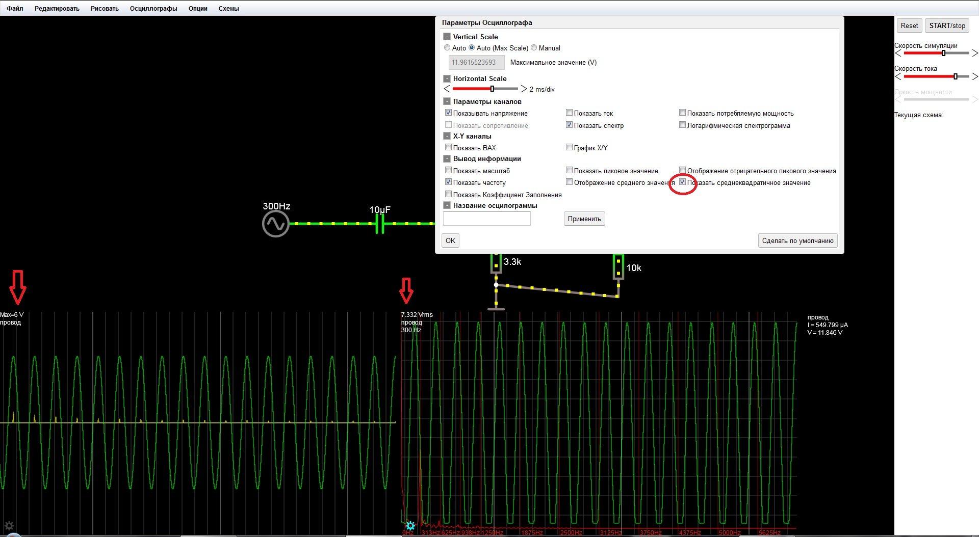Click the oscillogram name input field

click(486, 219)
